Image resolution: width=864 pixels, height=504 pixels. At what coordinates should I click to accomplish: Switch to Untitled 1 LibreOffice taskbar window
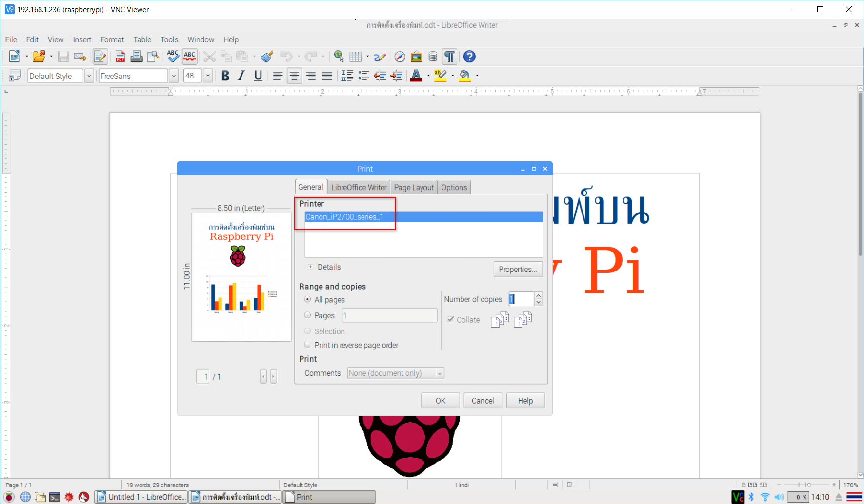click(x=141, y=497)
